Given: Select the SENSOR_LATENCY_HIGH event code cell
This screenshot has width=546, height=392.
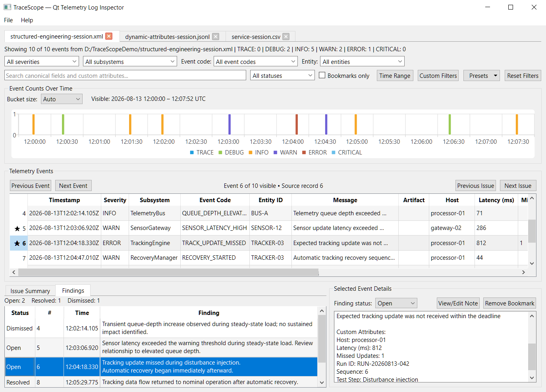Looking at the screenshot, I should pyautogui.click(x=215, y=228).
